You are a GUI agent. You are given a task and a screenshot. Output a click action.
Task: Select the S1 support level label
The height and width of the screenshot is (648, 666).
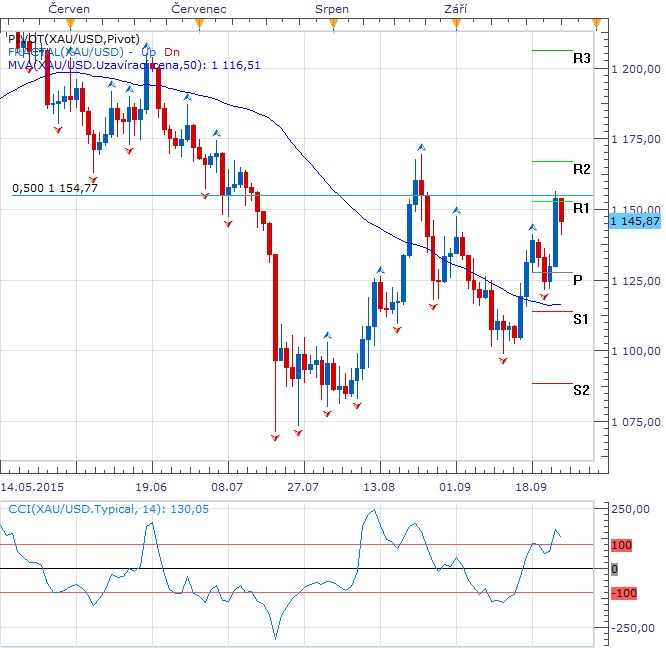[x=581, y=318]
